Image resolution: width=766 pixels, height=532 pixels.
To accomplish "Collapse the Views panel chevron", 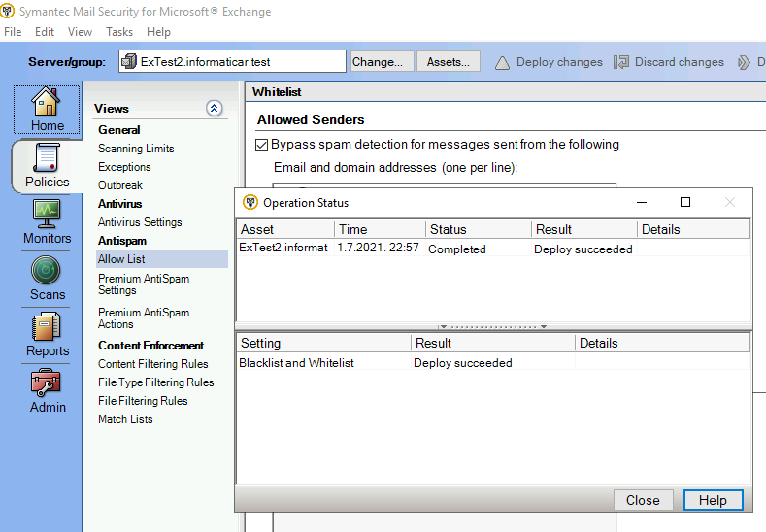I will coord(214,108).
